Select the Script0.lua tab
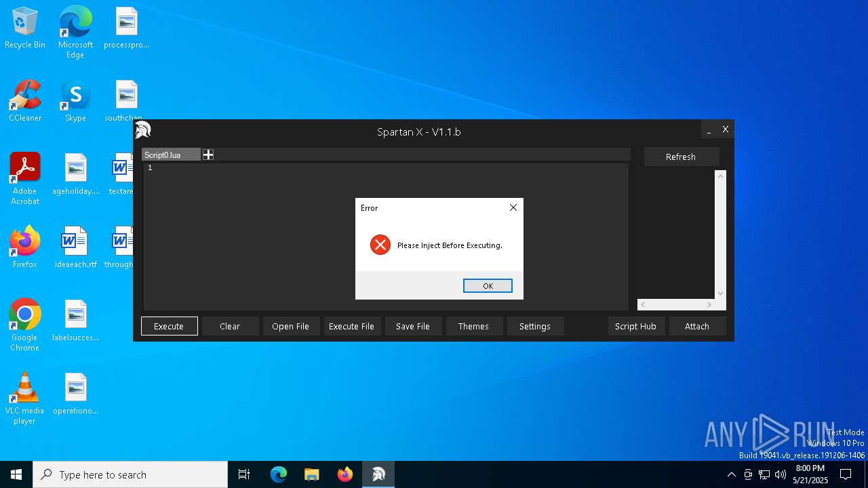The image size is (868, 488). click(171, 155)
